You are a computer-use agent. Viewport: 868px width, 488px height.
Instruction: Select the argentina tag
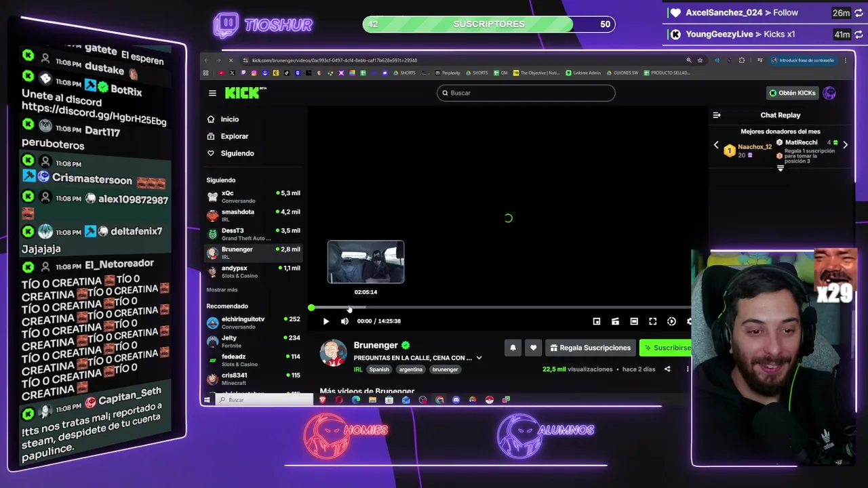tap(410, 369)
